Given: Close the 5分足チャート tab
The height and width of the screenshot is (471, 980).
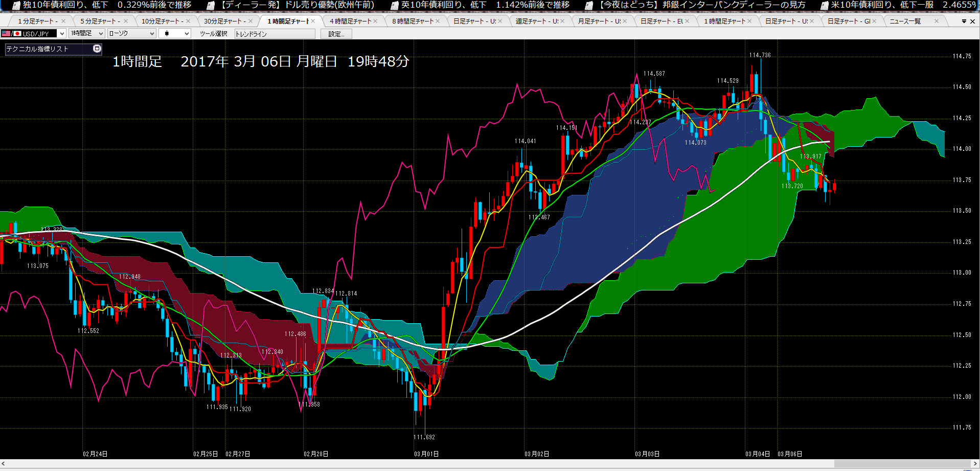Looking at the screenshot, I should coord(126,21).
